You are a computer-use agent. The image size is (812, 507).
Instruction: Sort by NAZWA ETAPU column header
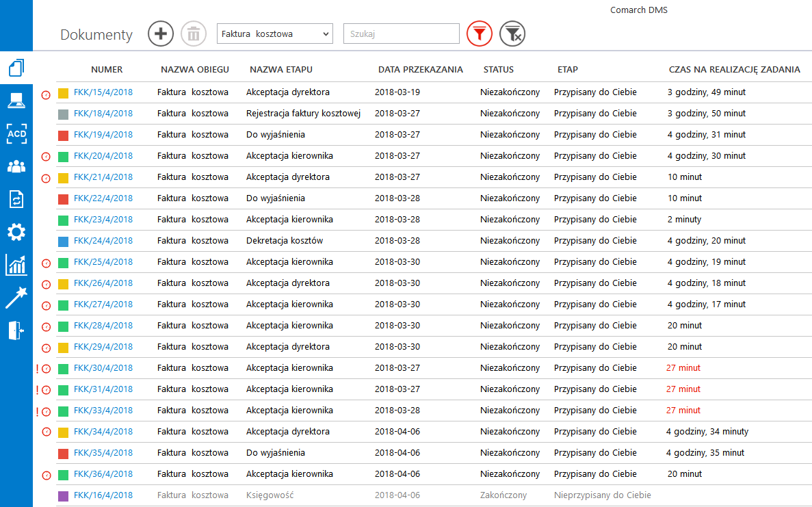tap(281, 69)
